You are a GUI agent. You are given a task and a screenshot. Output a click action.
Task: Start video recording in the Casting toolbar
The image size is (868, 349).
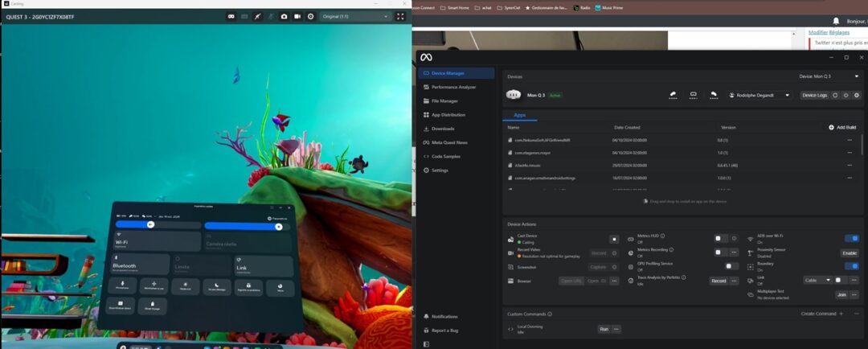pyautogui.click(x=297, y=17)
